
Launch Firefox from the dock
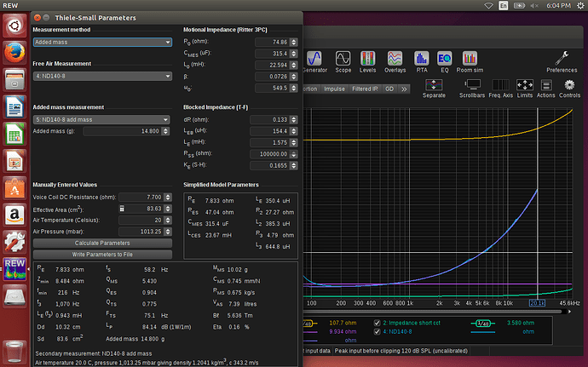14,53
